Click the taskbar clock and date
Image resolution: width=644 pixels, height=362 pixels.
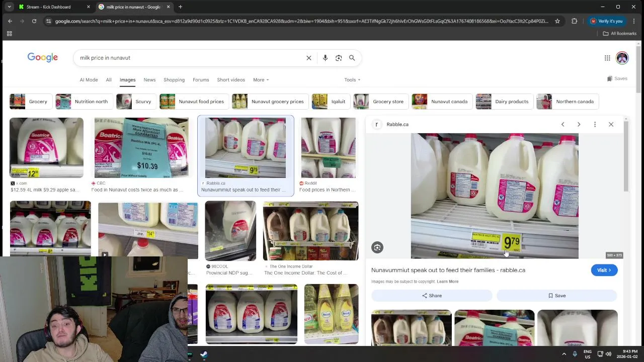pos(627,354)
